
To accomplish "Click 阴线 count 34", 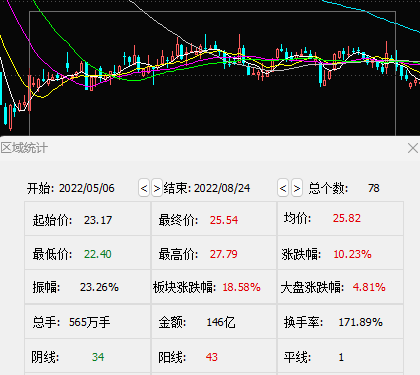I will (x=98, y=357).
